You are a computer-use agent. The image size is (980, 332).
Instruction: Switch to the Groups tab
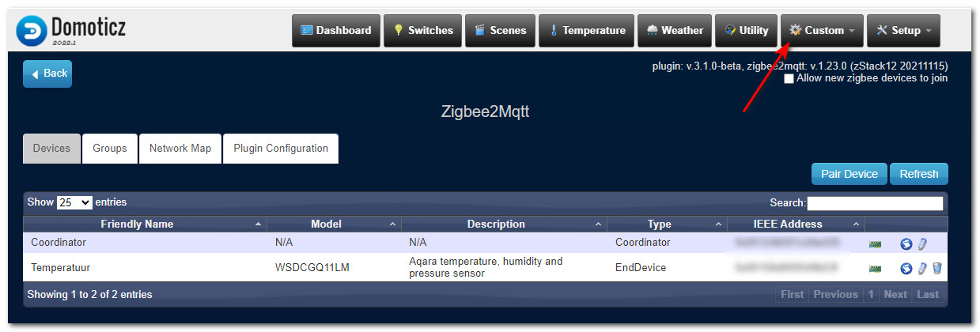pyautogui.click(x=110, y=149)
